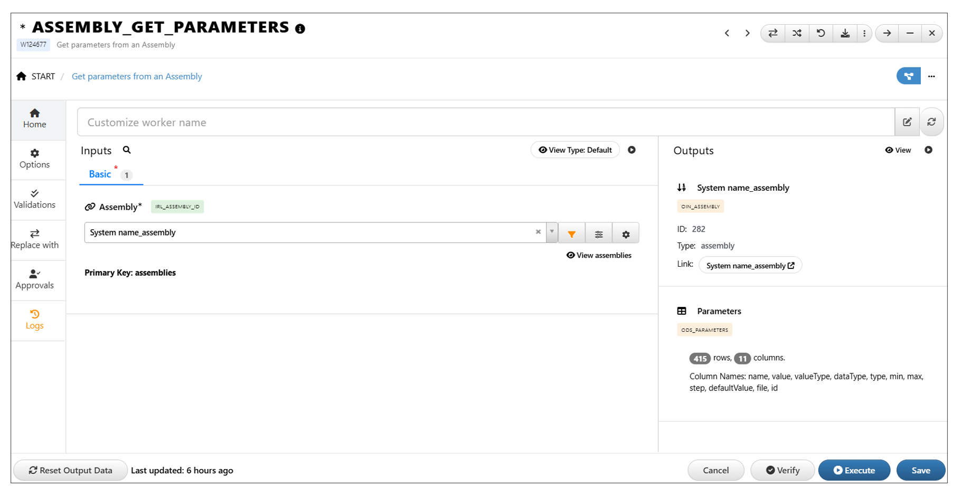Image resolution: width=980 pixels, height=487 pixels.
Task: Toggle View Type: Default for inputs
Action: (x=575, y=150)
